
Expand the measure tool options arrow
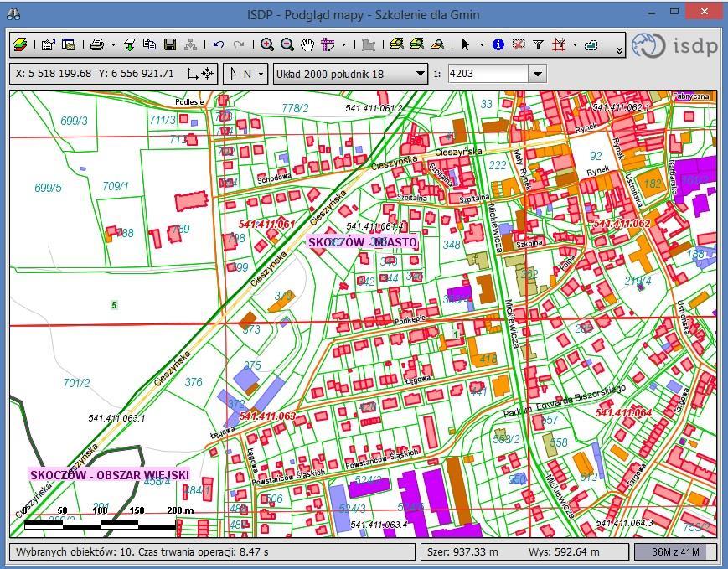point(343,45)
